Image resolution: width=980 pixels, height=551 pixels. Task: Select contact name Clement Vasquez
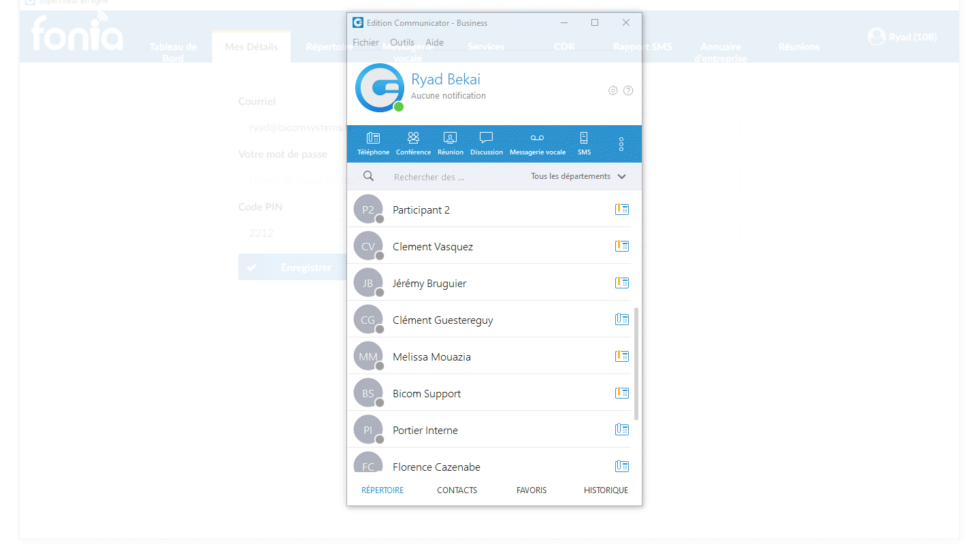[x=433, y=247]
